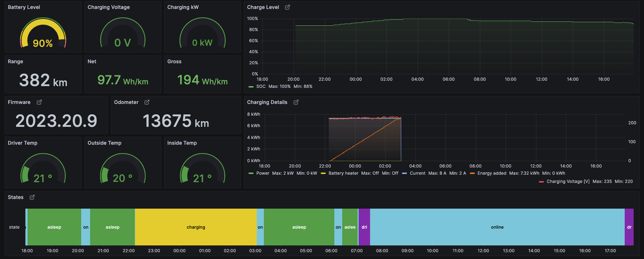Viewport: 644px width, 259px height.
Task: Open the Inside Temp panel title menu
Action: [182, 143]
